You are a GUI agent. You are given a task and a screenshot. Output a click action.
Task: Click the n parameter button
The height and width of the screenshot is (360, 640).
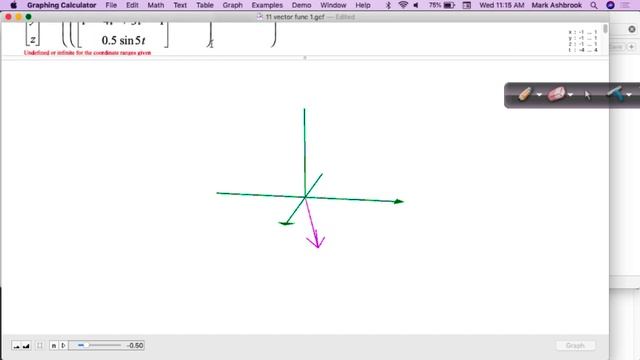point(53,346)
